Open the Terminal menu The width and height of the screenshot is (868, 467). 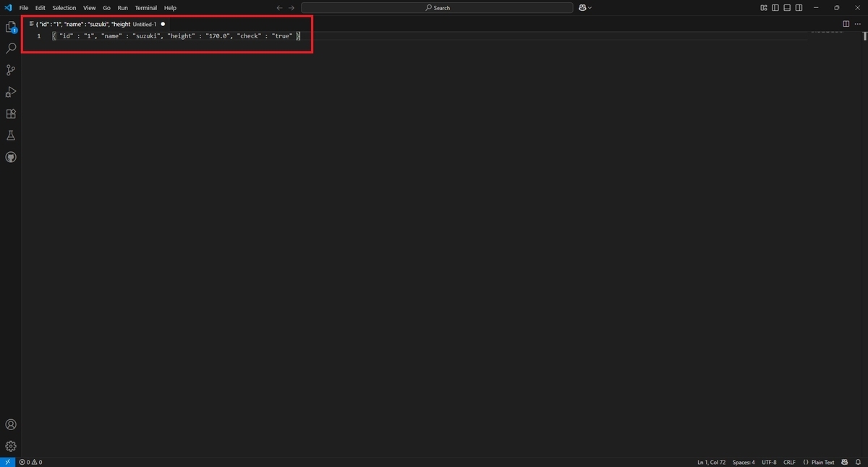(145, 7)
